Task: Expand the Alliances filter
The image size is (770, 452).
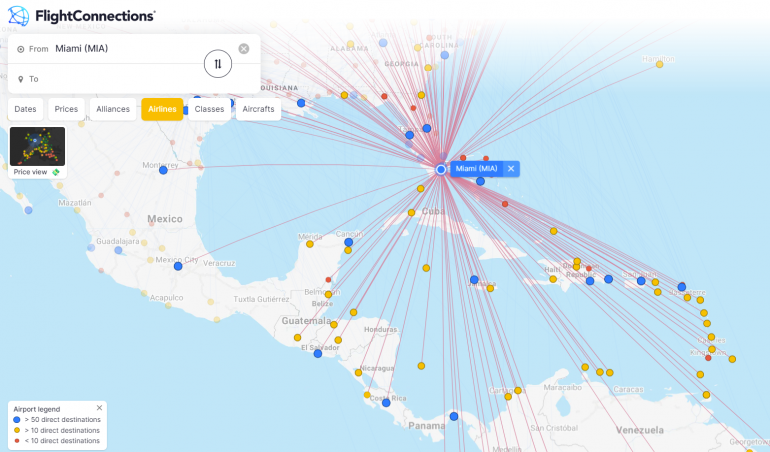Action: coord(113,109)
